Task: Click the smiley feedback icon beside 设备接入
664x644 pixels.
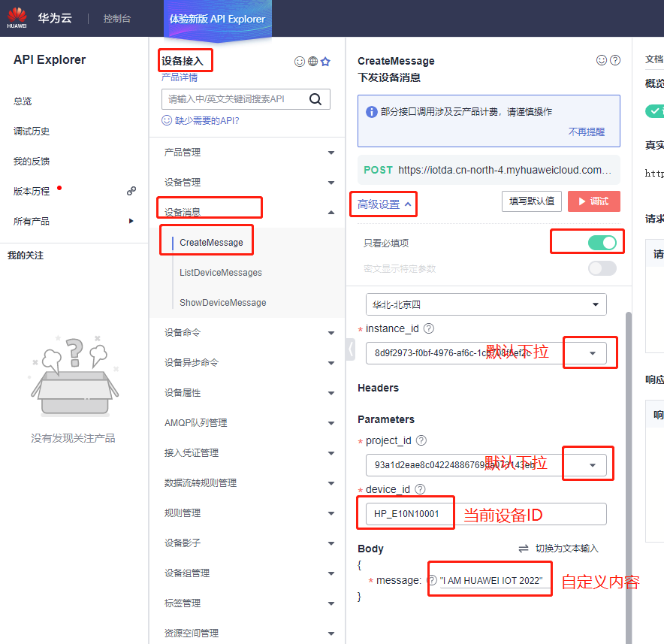Action: coord(300,62)
